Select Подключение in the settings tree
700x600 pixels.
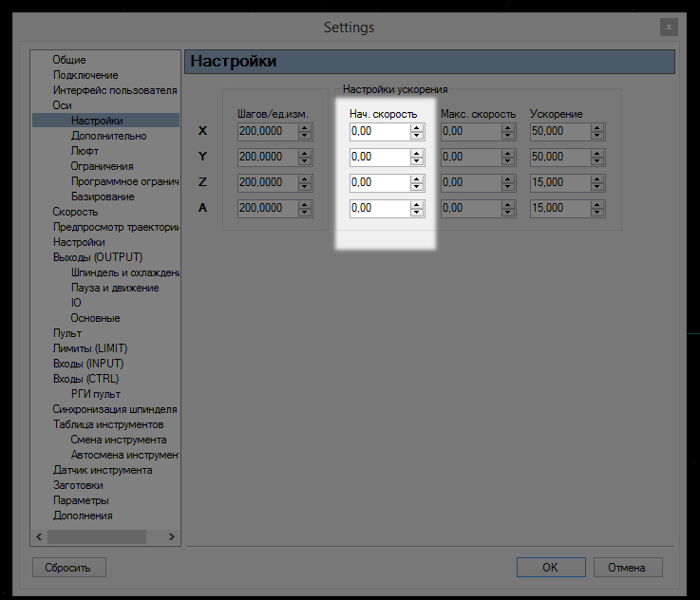coord(85,75)
